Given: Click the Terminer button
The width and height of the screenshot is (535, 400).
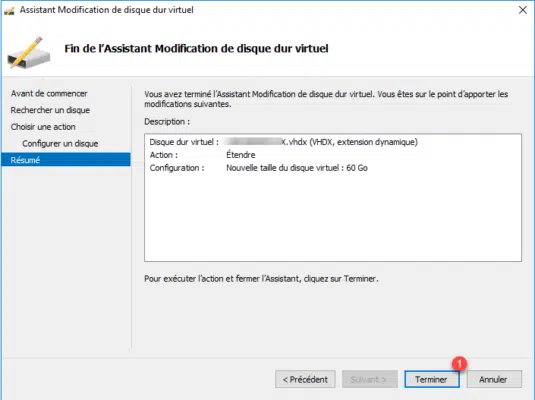Looking at the screenshot, I should [x=432, y=379].
